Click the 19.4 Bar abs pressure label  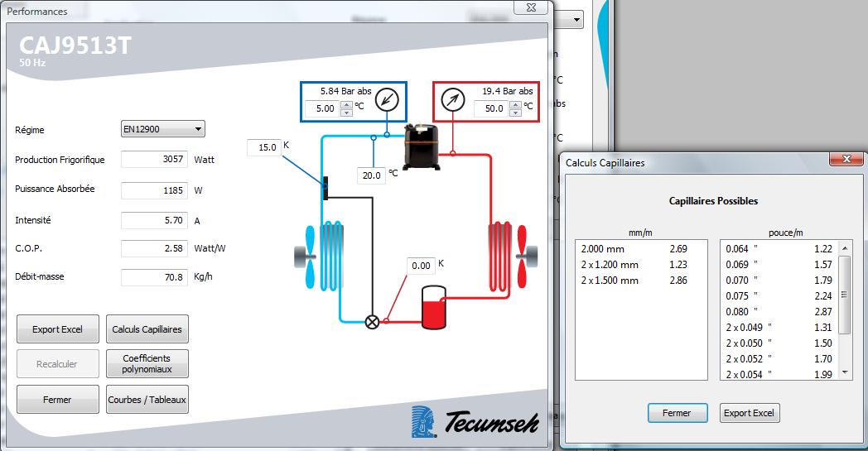pos(508,91)
